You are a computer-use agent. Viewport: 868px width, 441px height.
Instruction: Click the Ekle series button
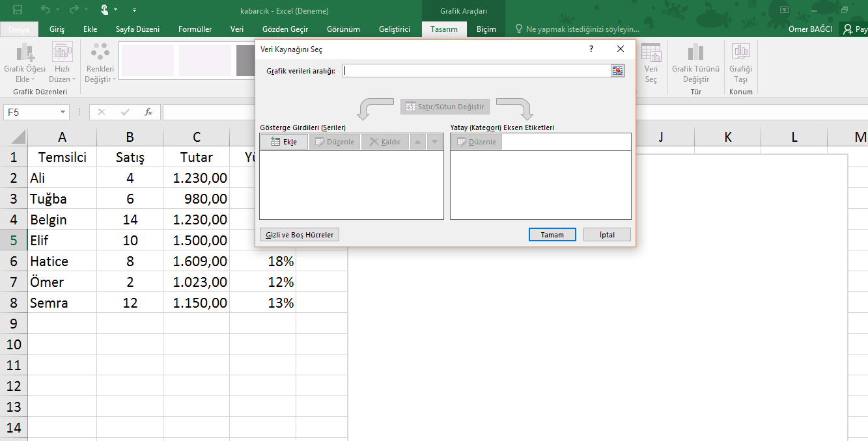tap(284, 142)
